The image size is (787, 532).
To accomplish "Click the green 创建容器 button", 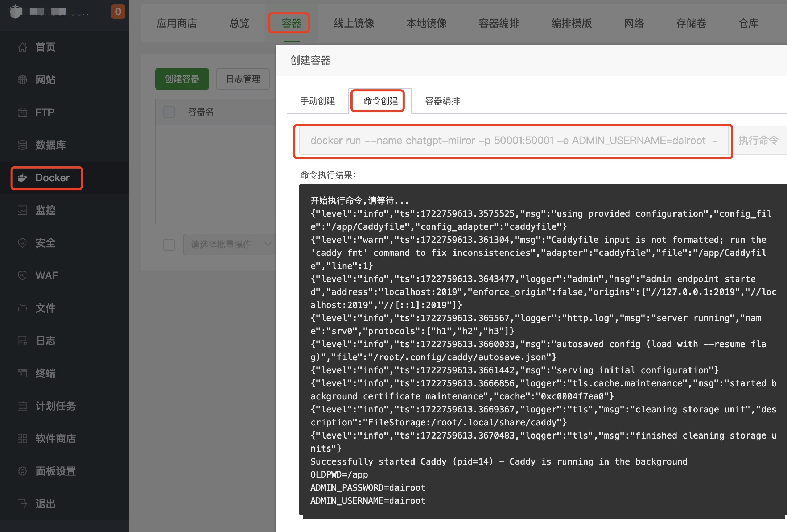I will pos(182,79).
